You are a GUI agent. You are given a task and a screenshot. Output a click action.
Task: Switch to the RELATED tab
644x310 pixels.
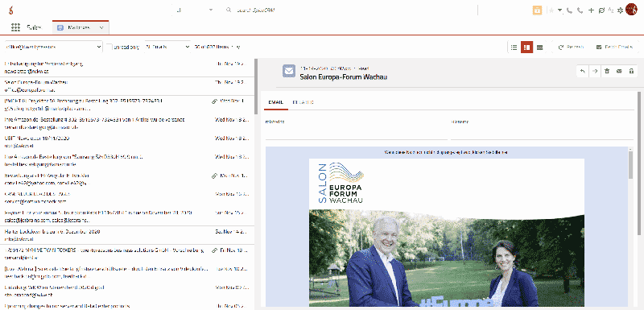click(303, 102)
